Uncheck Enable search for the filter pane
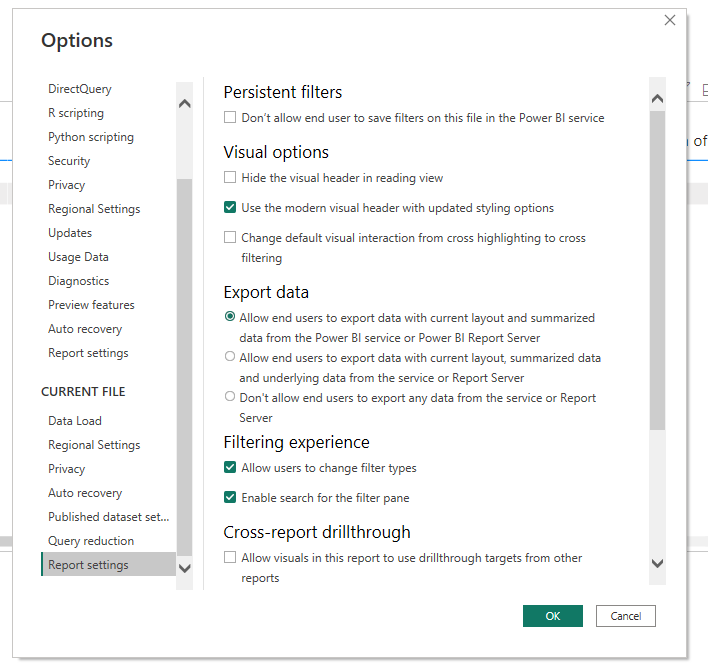This screenshot has height=672, width=708. pyautogui.click(x=230, y=497)
